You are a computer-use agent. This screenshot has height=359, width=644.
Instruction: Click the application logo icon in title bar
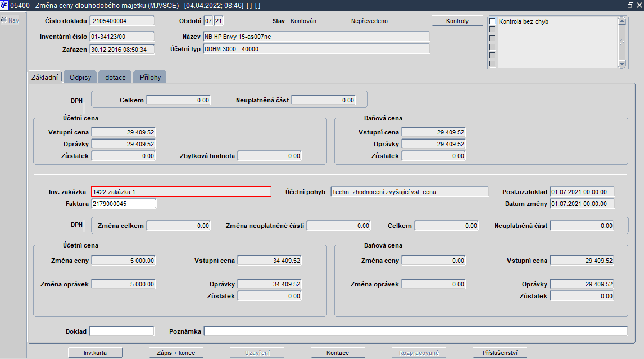[x=4, y=5]
